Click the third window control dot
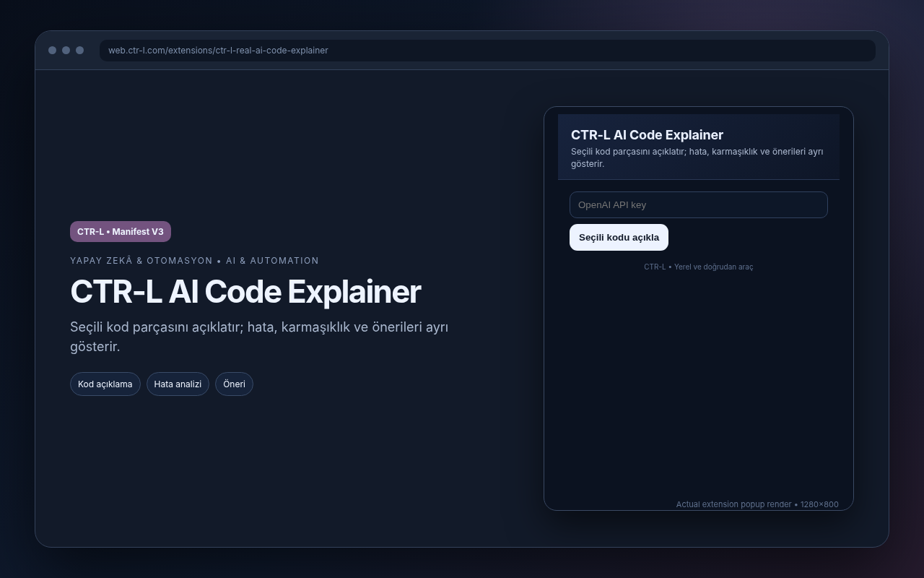Screen dimensions: 924x578 pyautogui.click(x=79, y=50)
